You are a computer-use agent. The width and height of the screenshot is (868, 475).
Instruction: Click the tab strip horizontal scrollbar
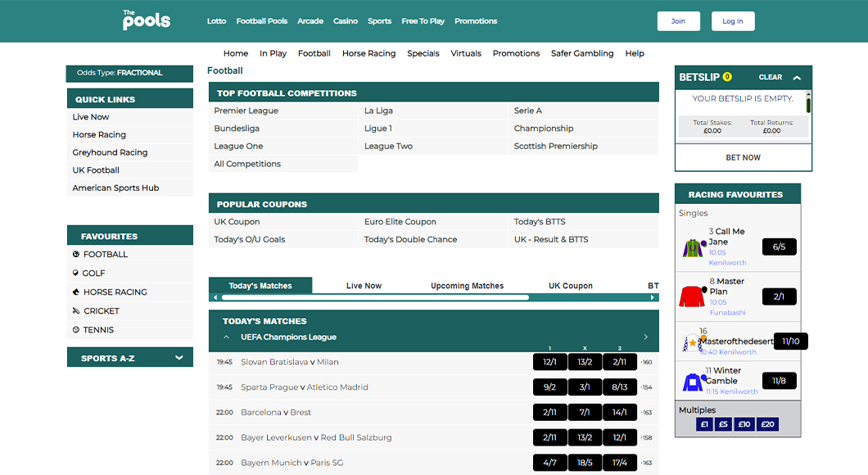[x=375, y=297]
